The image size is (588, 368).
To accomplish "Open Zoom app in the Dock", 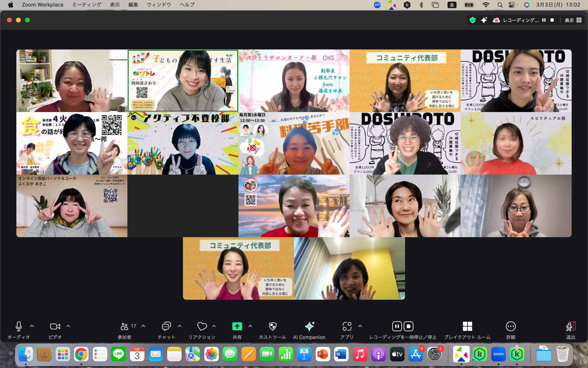I will tap(498, 354).
